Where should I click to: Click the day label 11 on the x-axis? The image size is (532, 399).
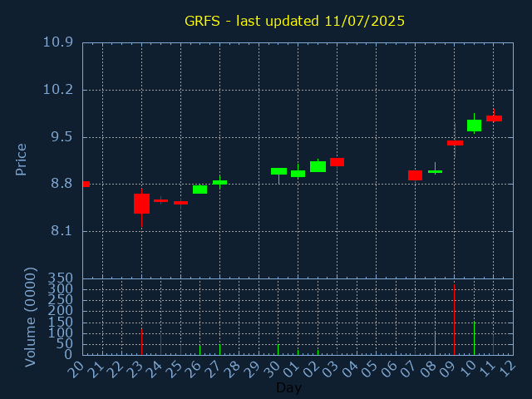486,369
